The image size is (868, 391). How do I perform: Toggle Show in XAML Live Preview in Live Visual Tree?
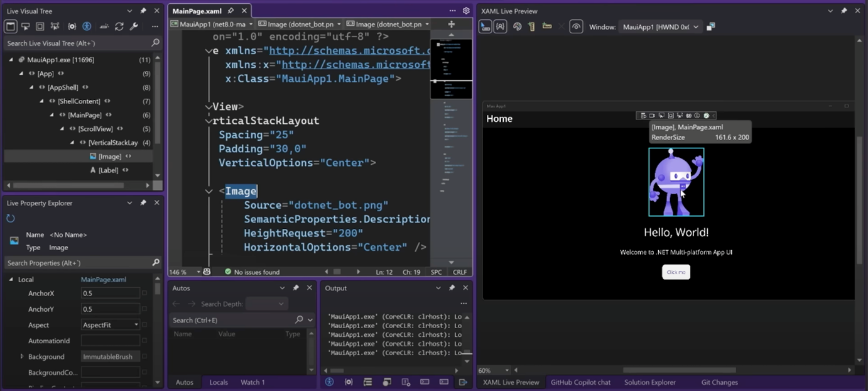(10, 26)
